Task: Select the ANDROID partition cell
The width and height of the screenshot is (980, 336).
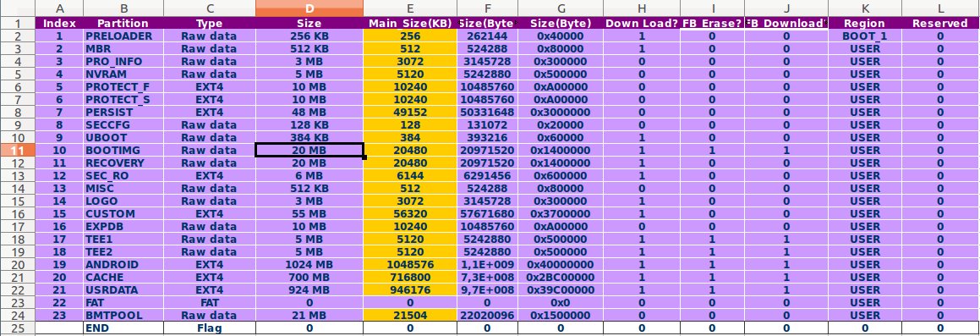Action: pyautogui.click(x=123, y=265)
